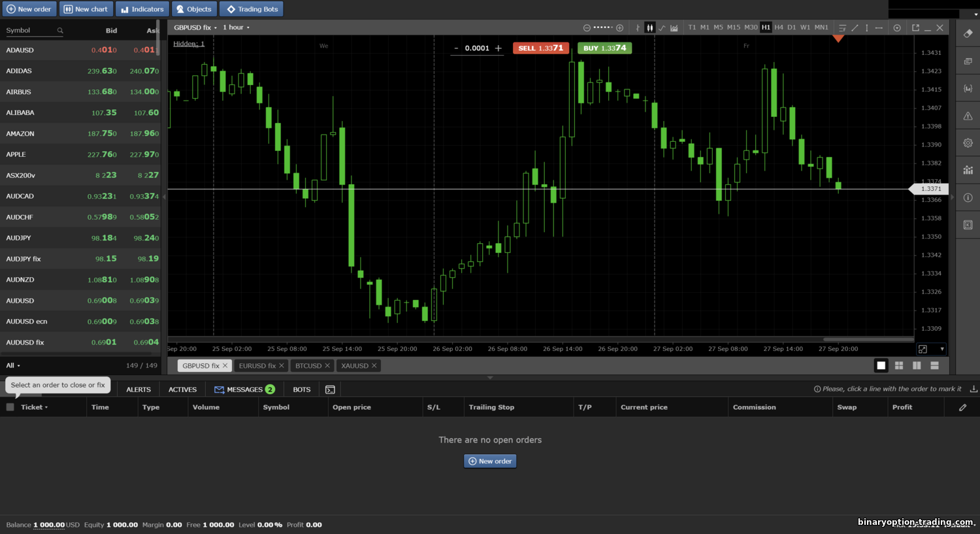The image size is (980, 534).
Task: Open the MESSAGES tab
Action: click(244, 390)
